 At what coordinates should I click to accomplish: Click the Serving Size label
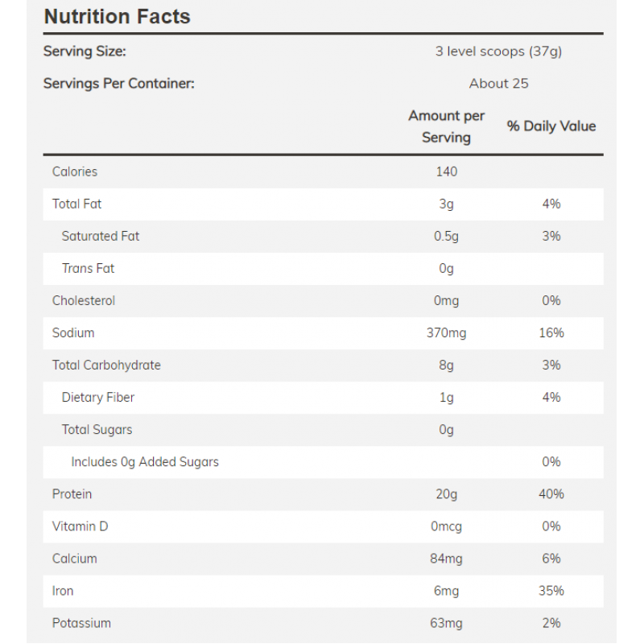(x=85, y=52)
